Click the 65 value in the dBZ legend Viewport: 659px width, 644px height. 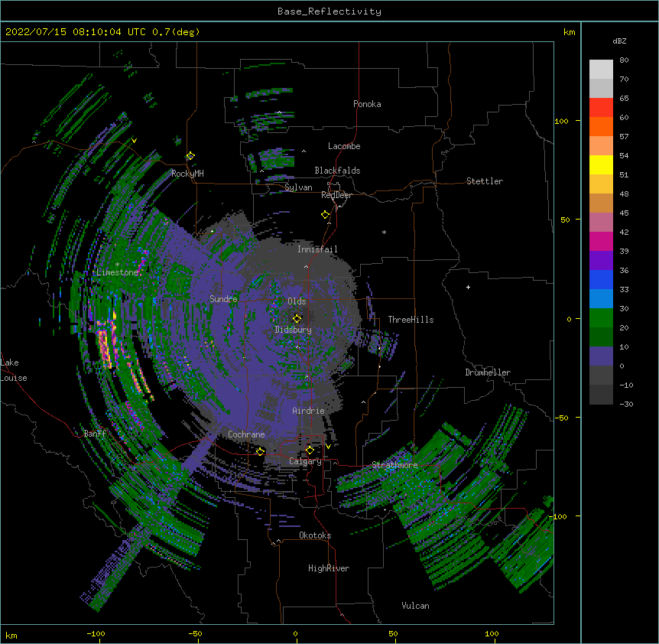624,98
